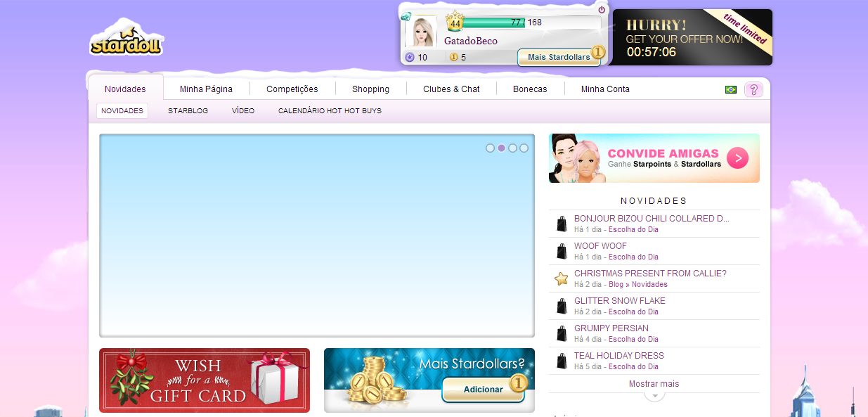This screenshot has height=417, width=868.
Task: Open Wish for a Gift Card banner
Action: pyautogui.click(x=205, y=380)
